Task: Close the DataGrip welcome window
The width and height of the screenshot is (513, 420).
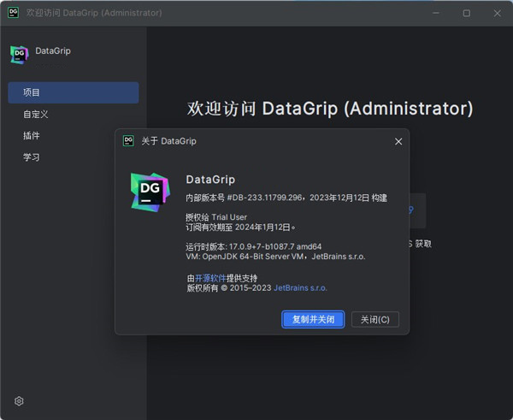Action: [x=497, y=13]
